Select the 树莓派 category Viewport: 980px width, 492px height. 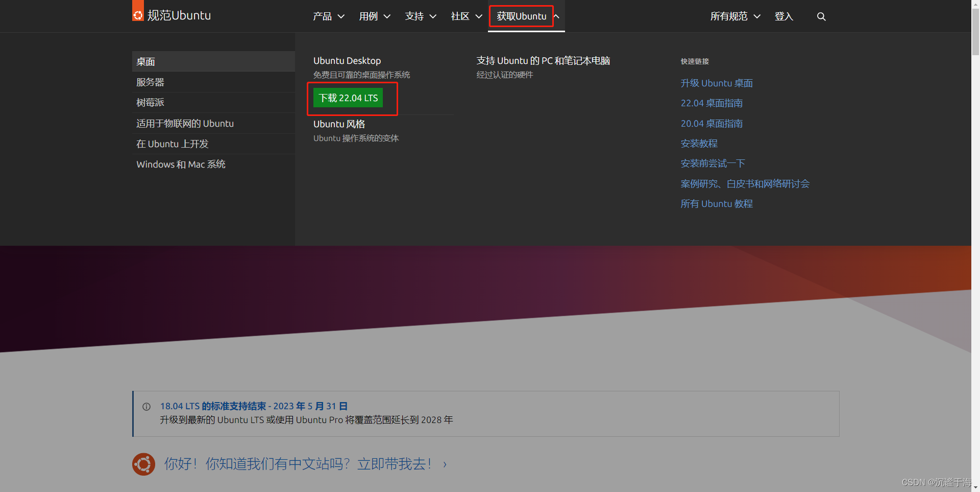[x=150, y=102]
